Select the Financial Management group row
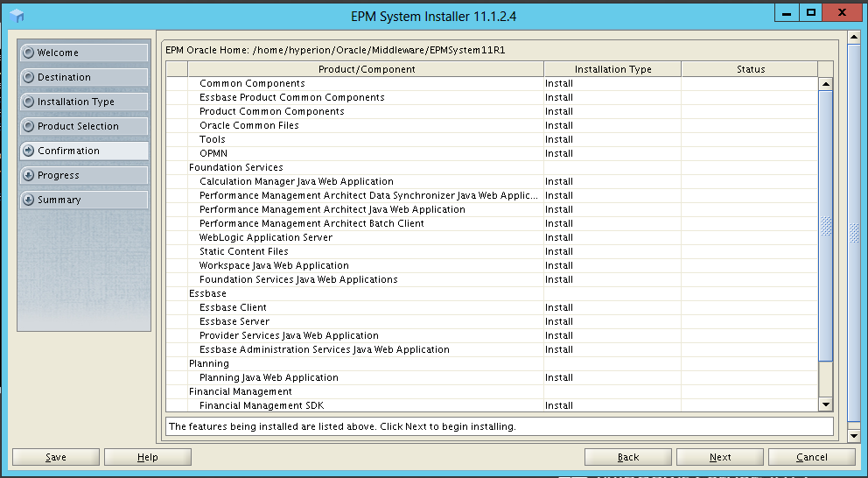 pyautogui.click(x=492, y=391)
